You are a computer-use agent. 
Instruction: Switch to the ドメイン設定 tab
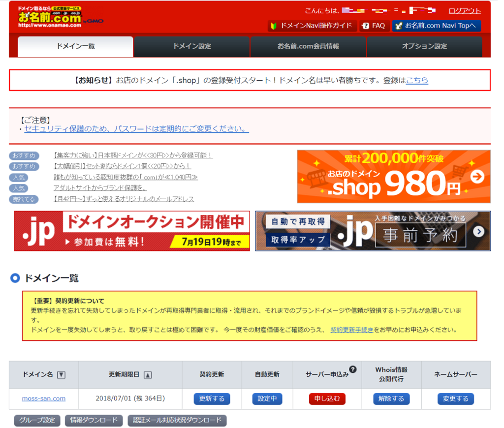[192, 47]
